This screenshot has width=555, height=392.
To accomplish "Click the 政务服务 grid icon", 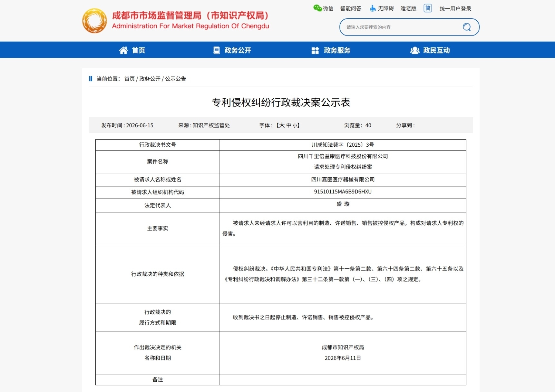I will (315, 50).
